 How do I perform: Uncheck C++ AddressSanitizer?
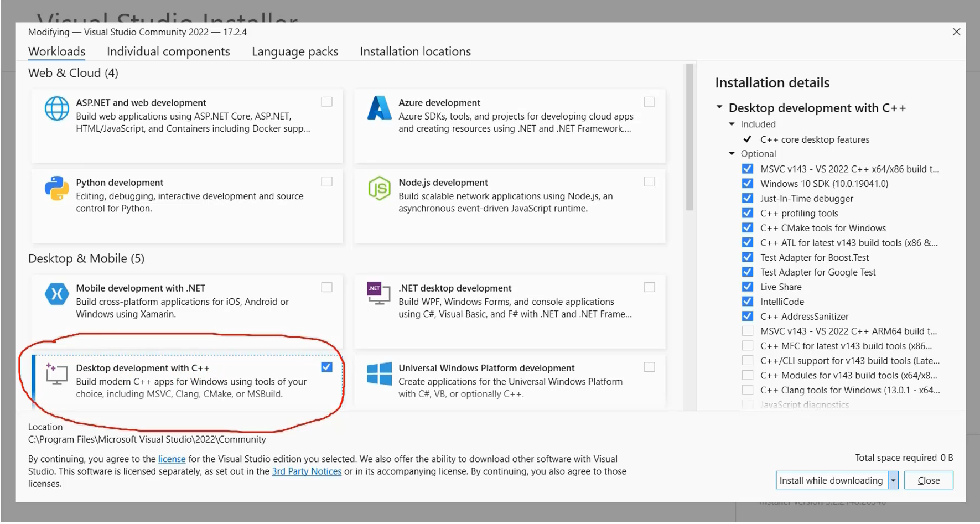748,316
